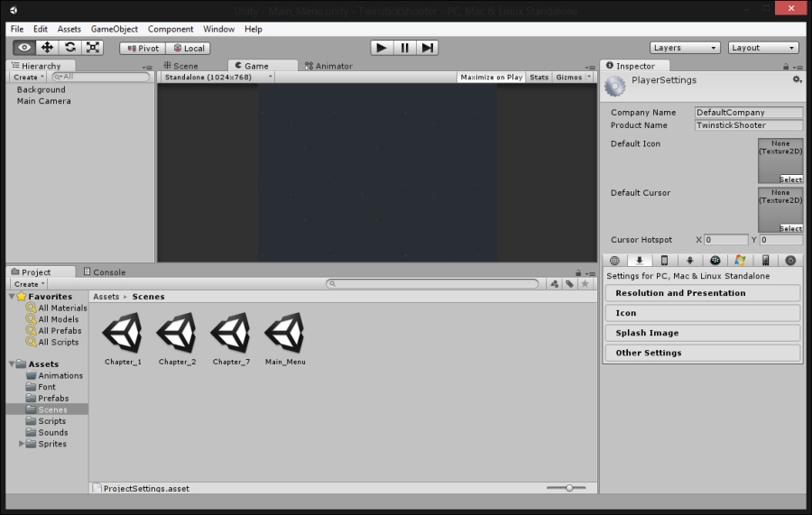The image size is (812, 515).
Task: Open the Inspector gear settings menu
Action: tap(797, 79)
